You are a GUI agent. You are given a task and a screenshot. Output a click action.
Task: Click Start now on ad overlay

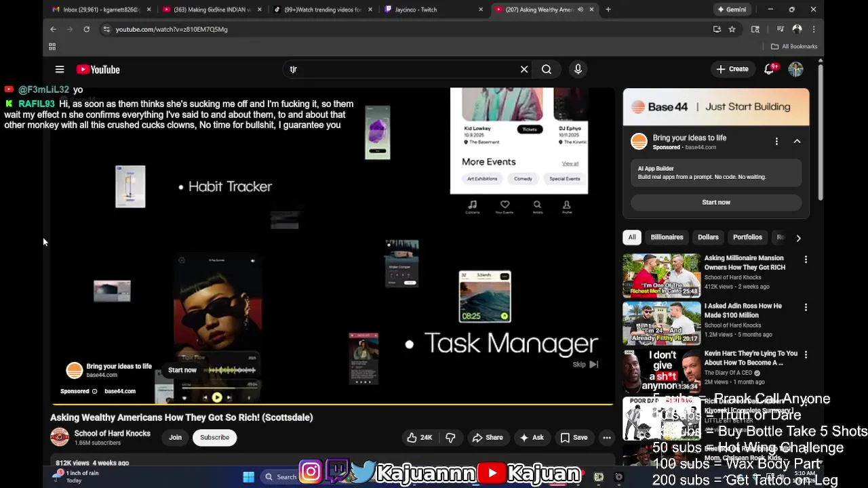click(x=182, y=370)
